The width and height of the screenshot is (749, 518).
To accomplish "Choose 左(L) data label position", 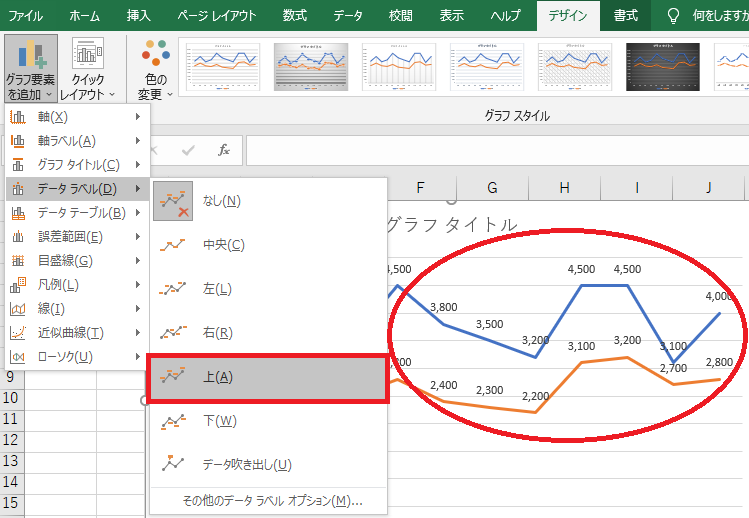I will tap(268, 289).
